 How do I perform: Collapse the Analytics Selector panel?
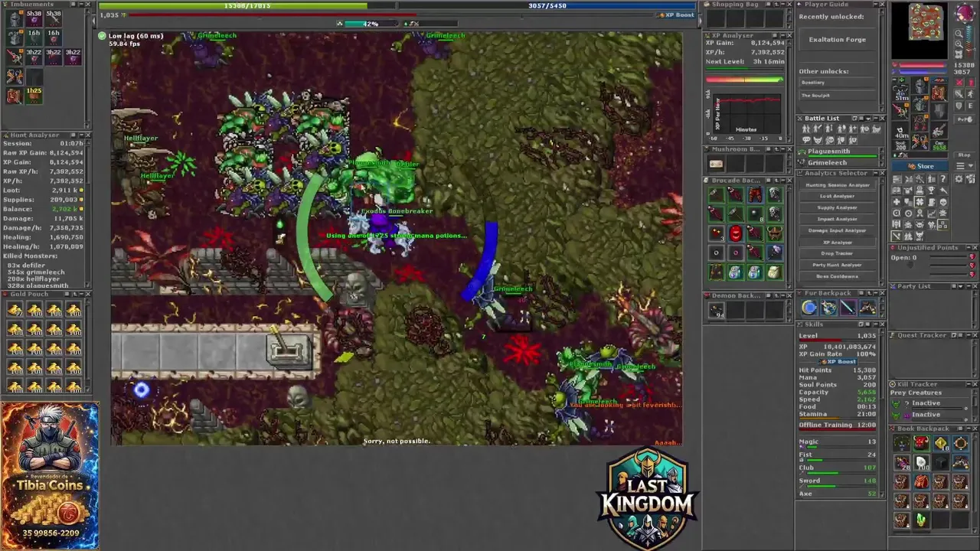click(x=876, y=173)
